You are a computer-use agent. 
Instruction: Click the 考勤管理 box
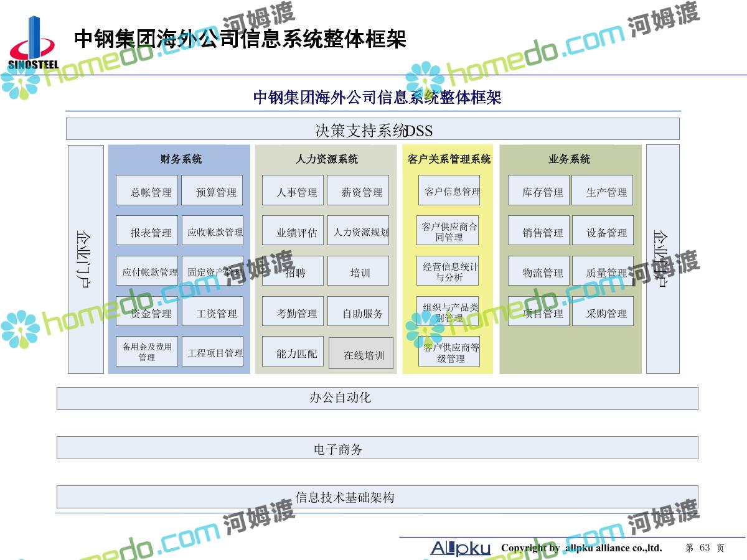(293, 311)
